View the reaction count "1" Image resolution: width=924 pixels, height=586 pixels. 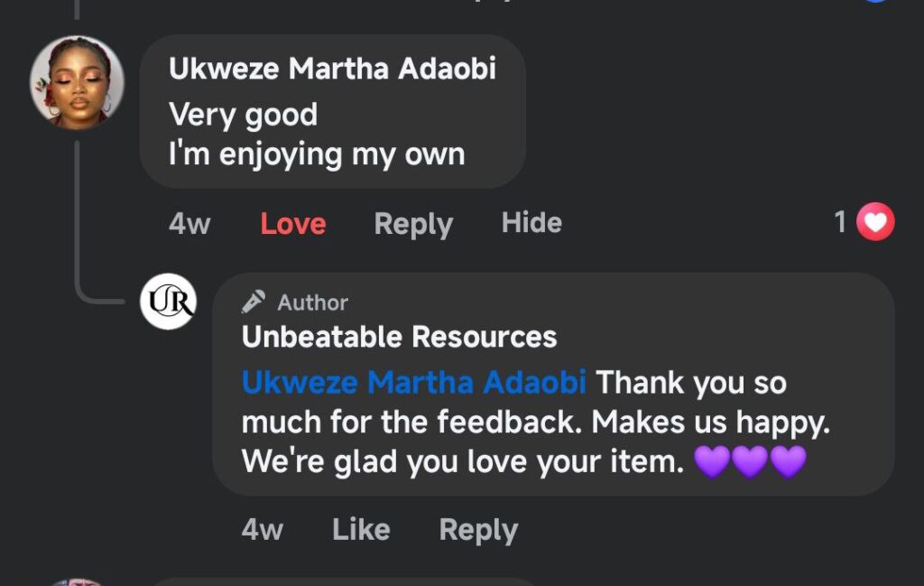click(x=840, y=222)
